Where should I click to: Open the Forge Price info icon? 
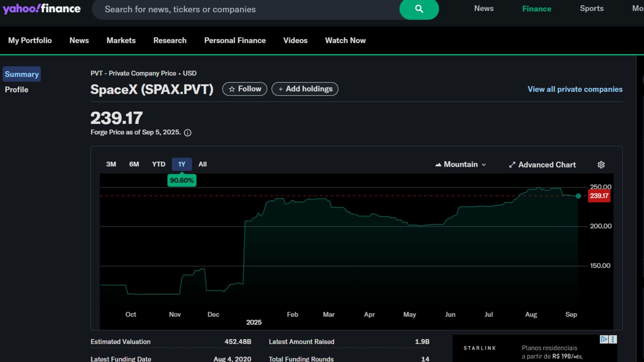188,133
